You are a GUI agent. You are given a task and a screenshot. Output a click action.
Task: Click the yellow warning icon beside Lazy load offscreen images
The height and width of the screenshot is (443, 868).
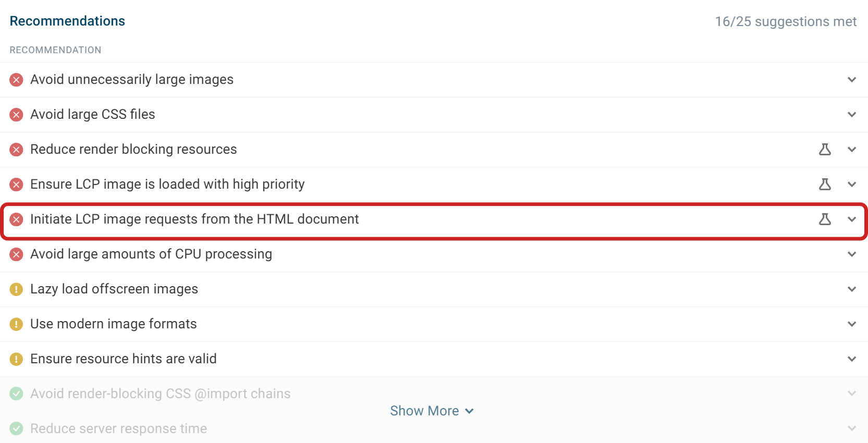coord(16,289)
